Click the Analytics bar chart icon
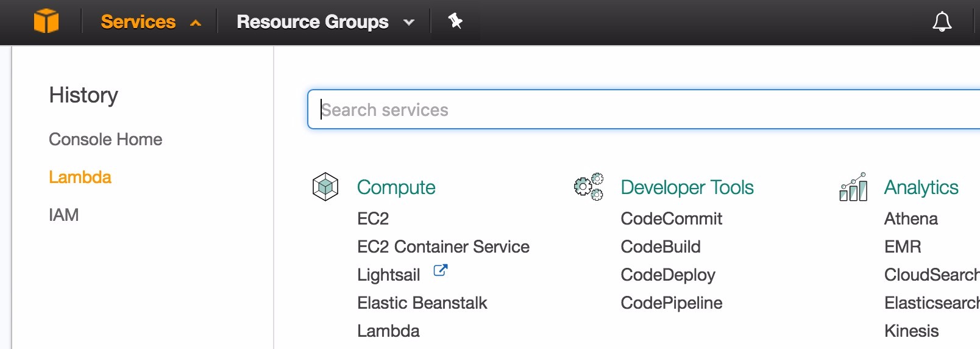 853,187
